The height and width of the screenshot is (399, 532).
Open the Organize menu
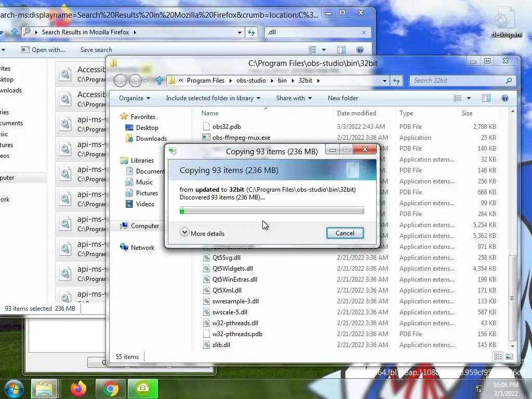pos(135,98)
